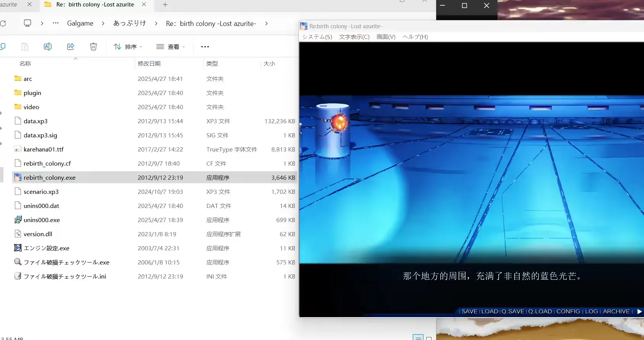Switch to the 'Re: birth colony -Lost azurite' tab
This screenshot has width=644, height=340.
coord(95,5)
